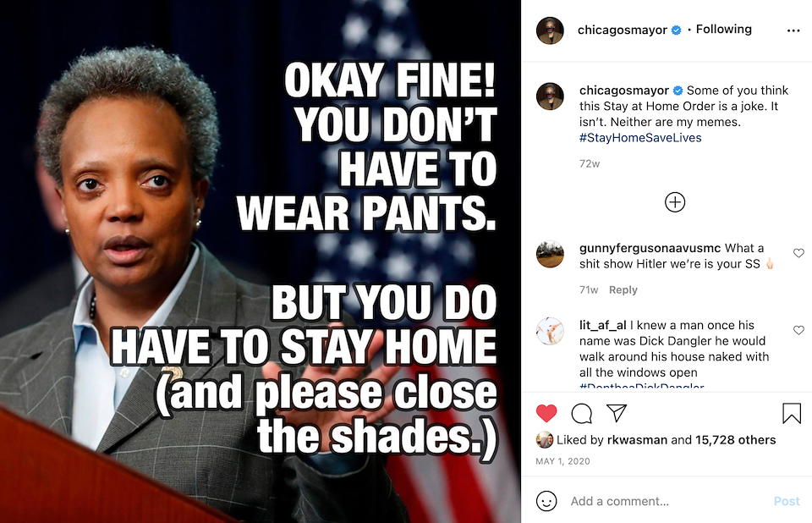Image resolution: width=812 pixels, height=523 pixels.
Task: Save post with the bookmark icon
Action: (792, 413)
